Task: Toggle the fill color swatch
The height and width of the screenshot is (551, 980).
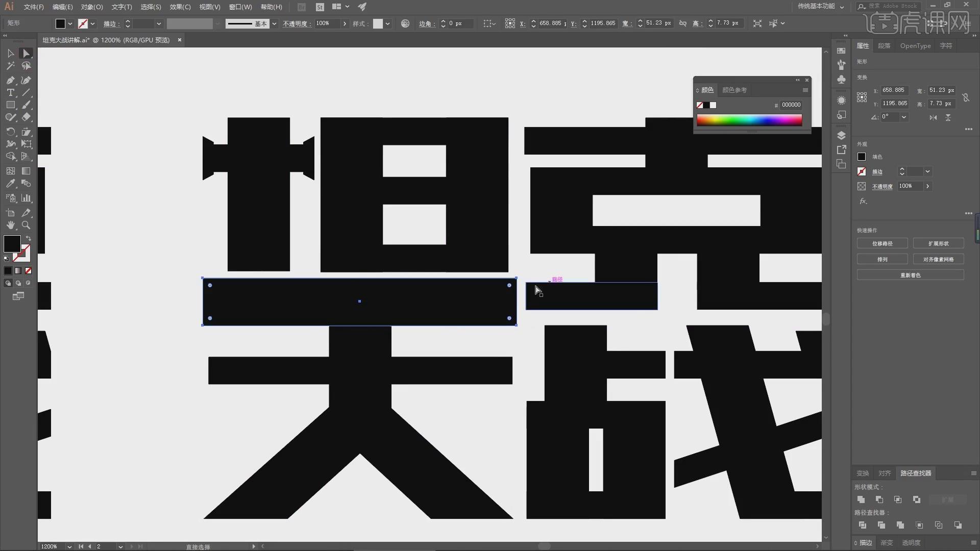Action: point(12,243)
